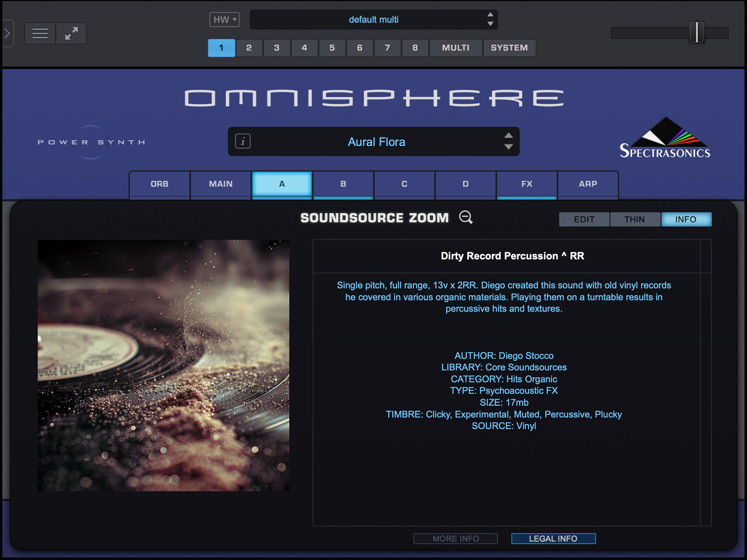The image size is (747, 560).
Task: Click the patch info 'i' icon
Action: click(x=243, y=141)
